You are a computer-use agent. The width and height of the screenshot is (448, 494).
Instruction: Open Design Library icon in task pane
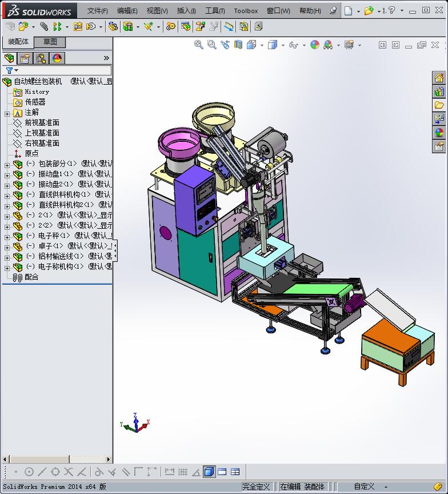pos(439,91)
